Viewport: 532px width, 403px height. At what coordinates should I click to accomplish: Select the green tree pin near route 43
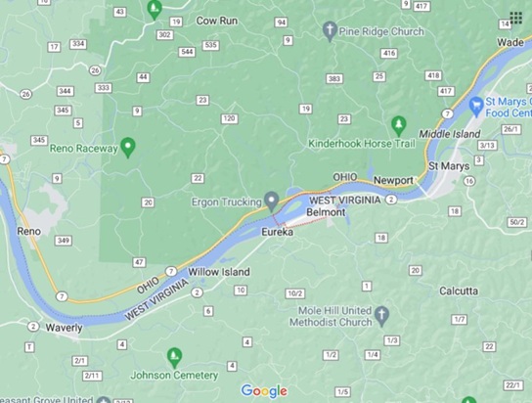[x=155, y=10]
